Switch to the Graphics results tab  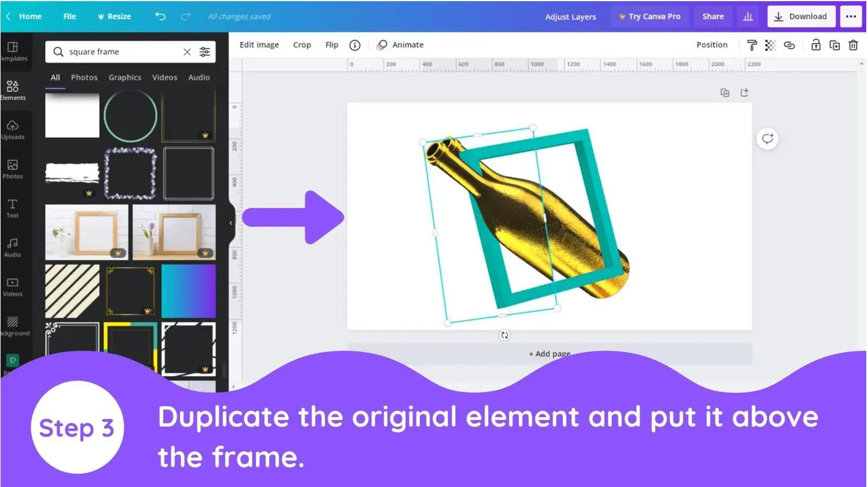(x=124, y=77)
